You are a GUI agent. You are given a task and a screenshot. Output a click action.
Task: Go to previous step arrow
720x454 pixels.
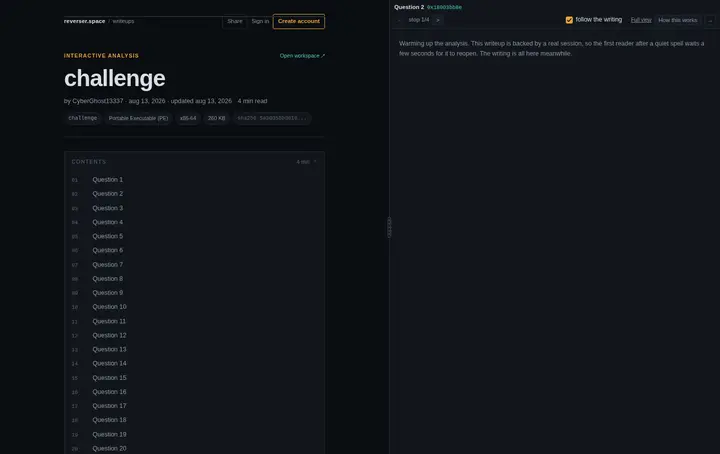[x=399, y=20]
